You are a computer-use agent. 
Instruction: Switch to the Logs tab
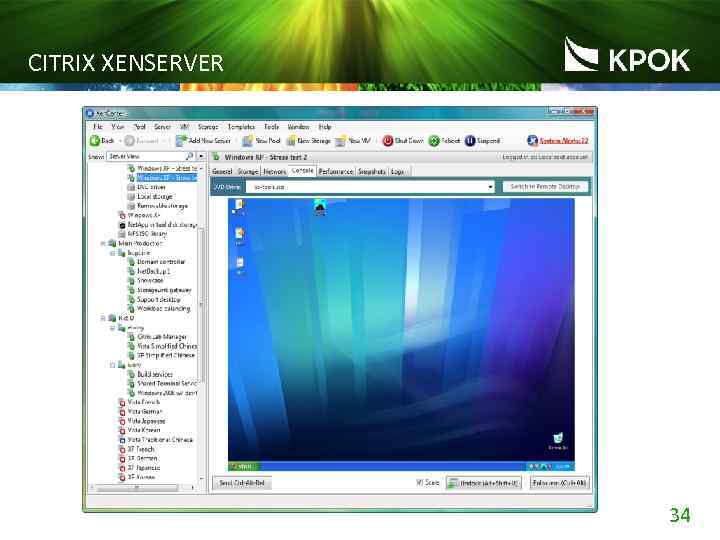(398, 172)
